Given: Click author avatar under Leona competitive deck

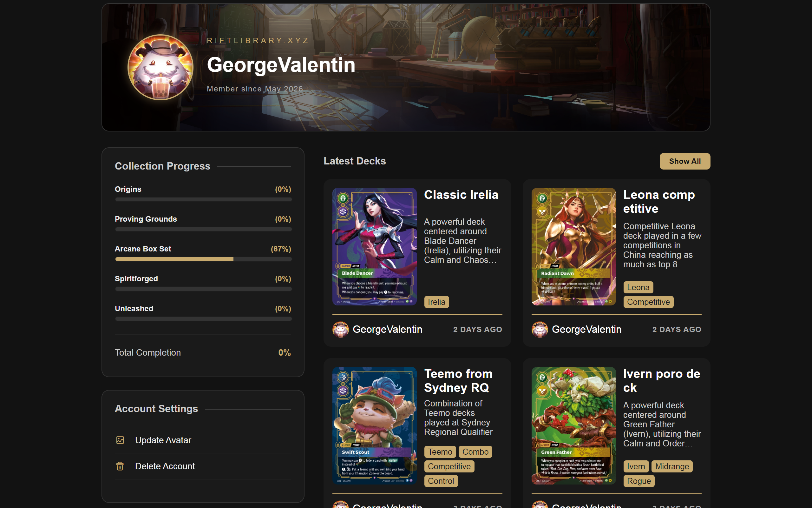Looking at the screenshot, I should tap(540, 329).
